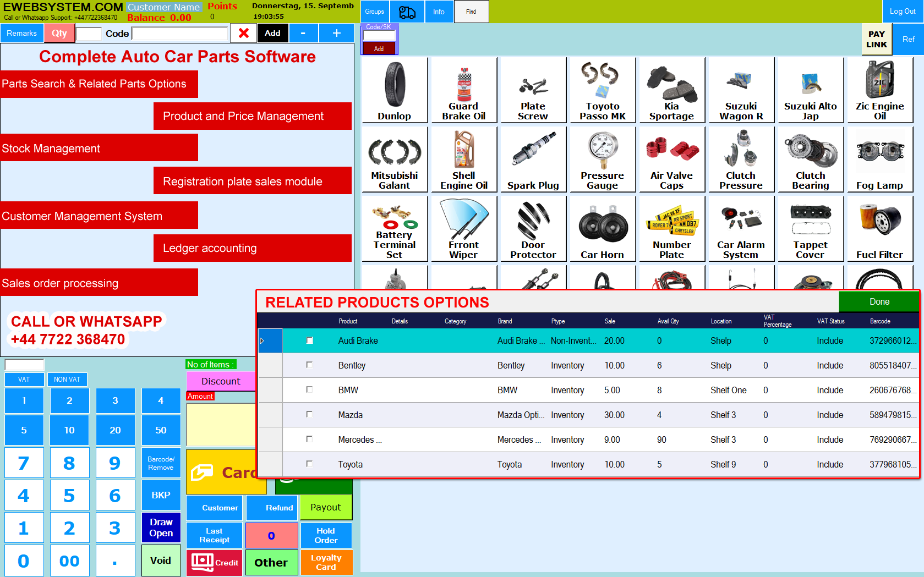
Task: Select the Clutch Bearing product
Action: (811, 159)
